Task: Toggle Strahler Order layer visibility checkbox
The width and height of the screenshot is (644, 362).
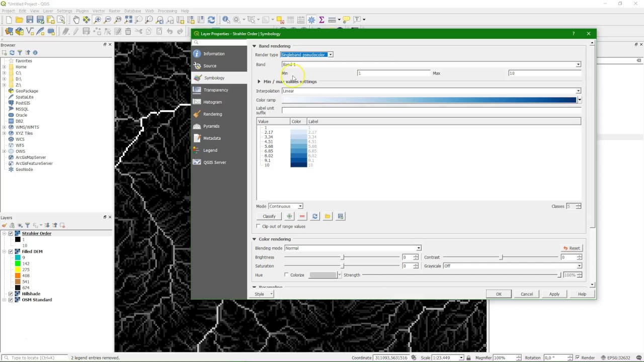Action: click(x=11, y=233)
